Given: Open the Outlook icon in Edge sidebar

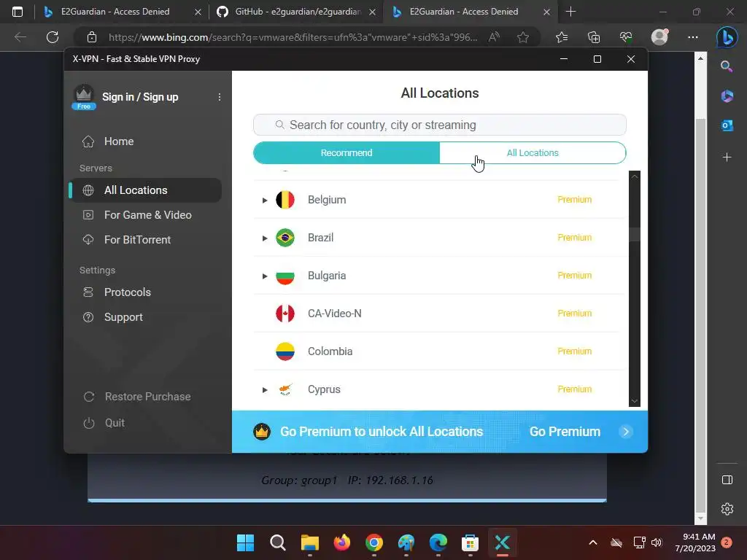Looking at the screenshot, I should point(727,125).
